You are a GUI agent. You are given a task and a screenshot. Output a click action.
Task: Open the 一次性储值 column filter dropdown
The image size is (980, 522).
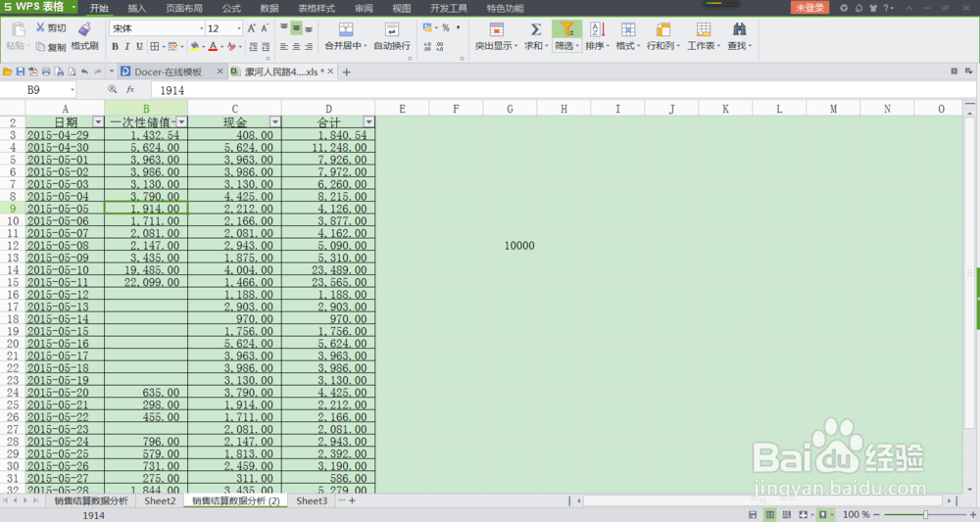tap(181, 121)
